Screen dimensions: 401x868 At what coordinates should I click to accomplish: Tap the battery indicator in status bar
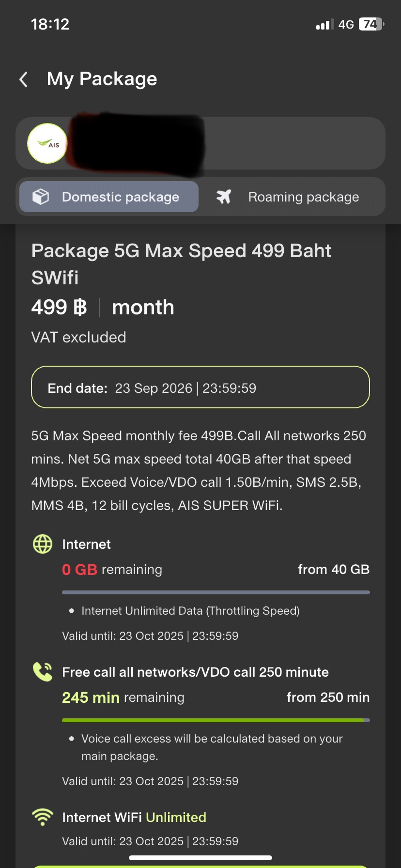[370, 24]
